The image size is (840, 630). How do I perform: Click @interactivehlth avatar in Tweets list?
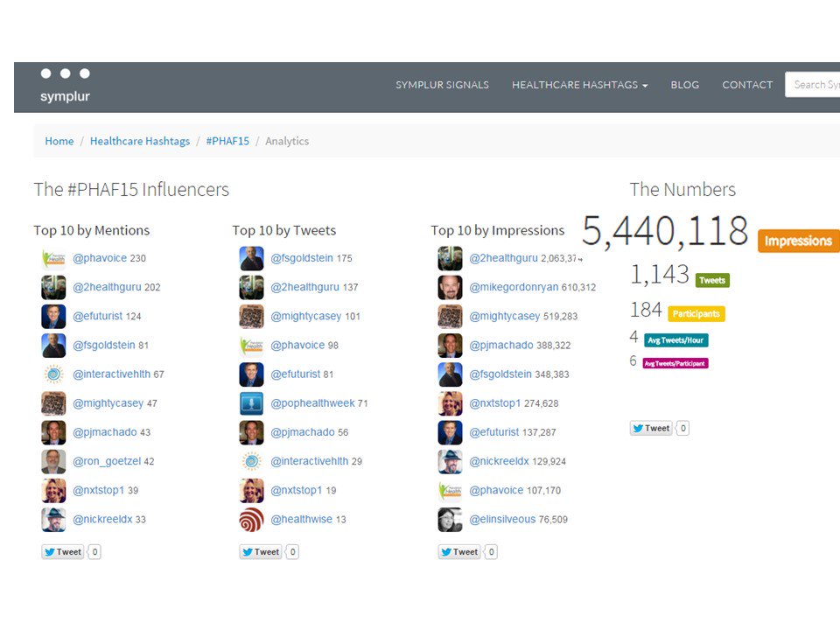point(251,461)
